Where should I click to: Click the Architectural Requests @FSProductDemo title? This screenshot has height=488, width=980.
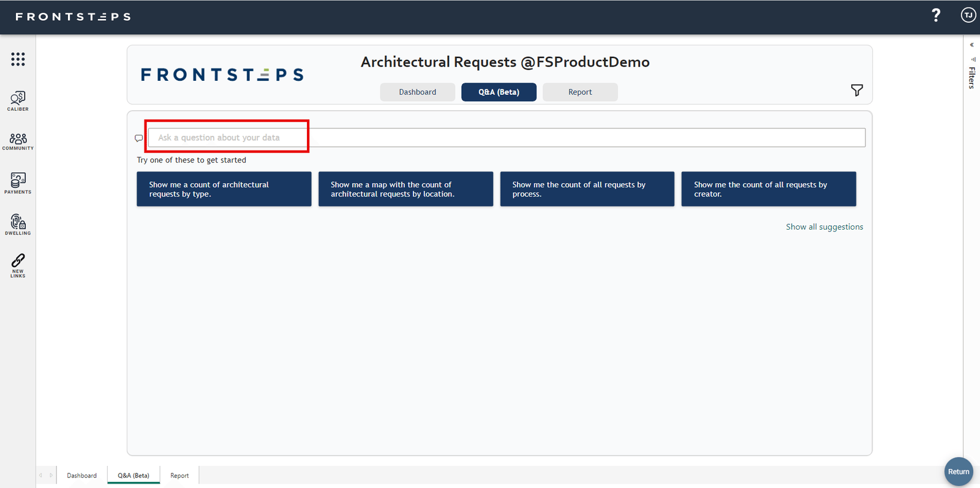coord(505,62)
